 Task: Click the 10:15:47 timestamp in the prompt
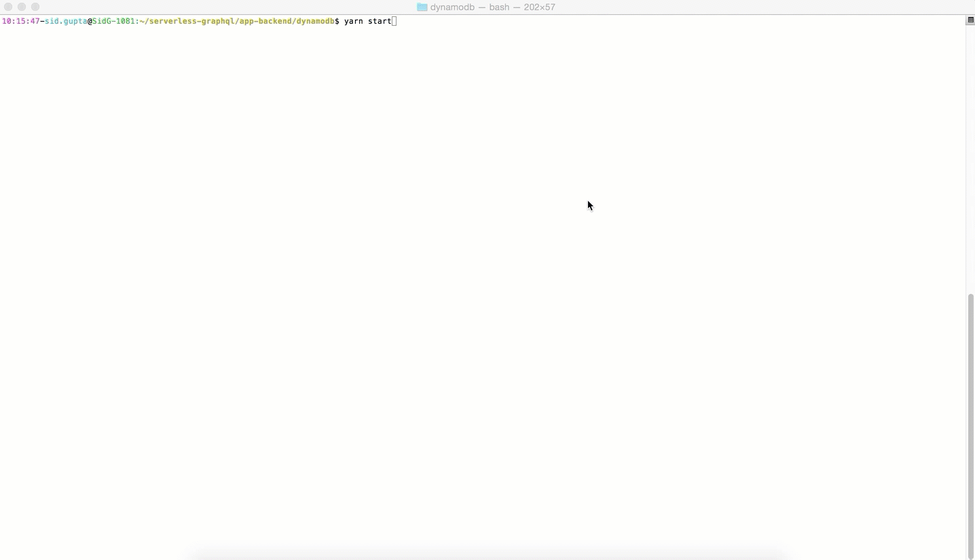[20, 21]
